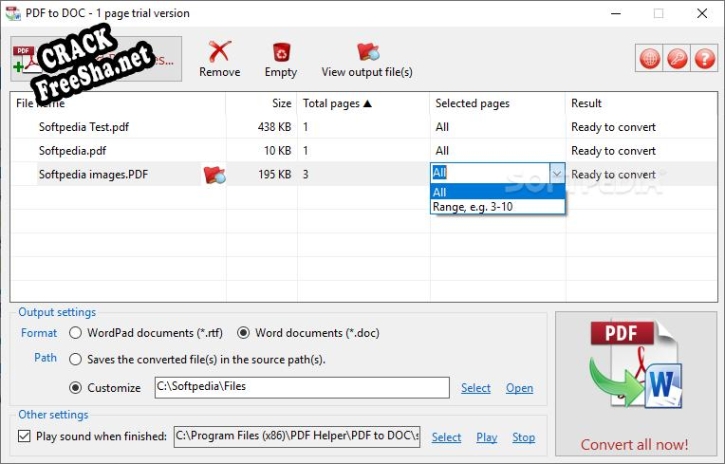
Task: Click the Add PDF files button
Action: point(95,59)
